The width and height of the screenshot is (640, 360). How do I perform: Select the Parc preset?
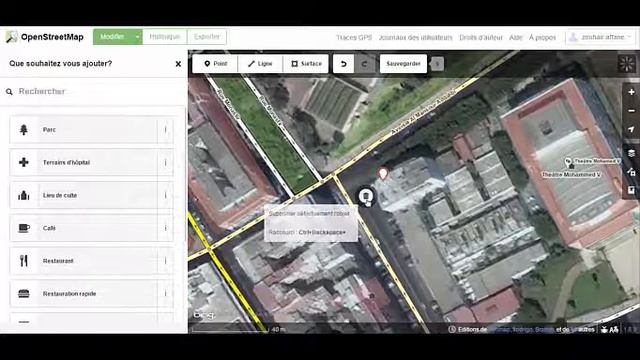[83, 130]
